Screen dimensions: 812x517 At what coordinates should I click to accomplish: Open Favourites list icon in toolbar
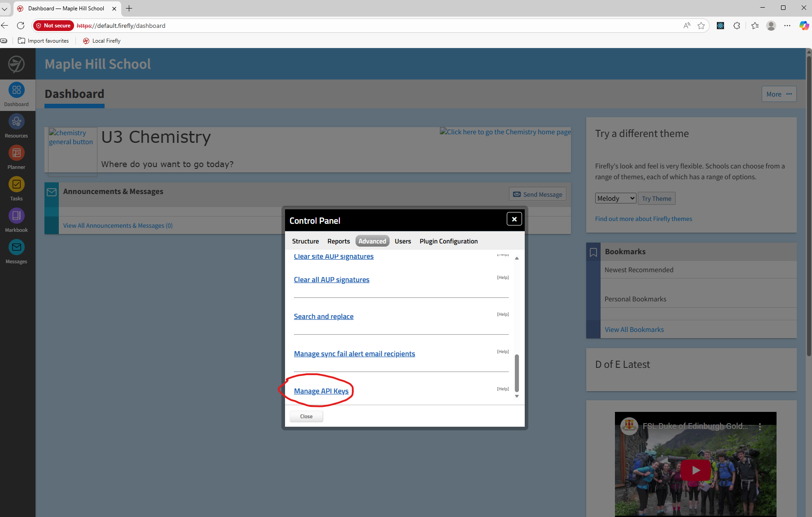tap(755, 26)
